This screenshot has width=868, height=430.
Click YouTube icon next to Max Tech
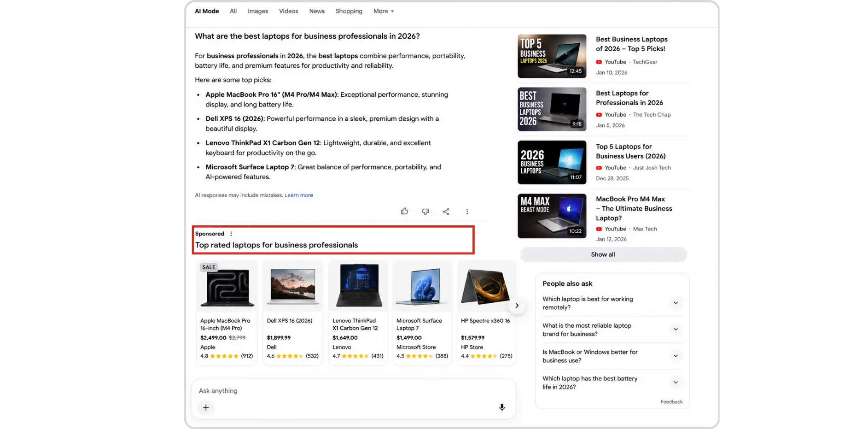pyautogui.click(x=599, y=229)
